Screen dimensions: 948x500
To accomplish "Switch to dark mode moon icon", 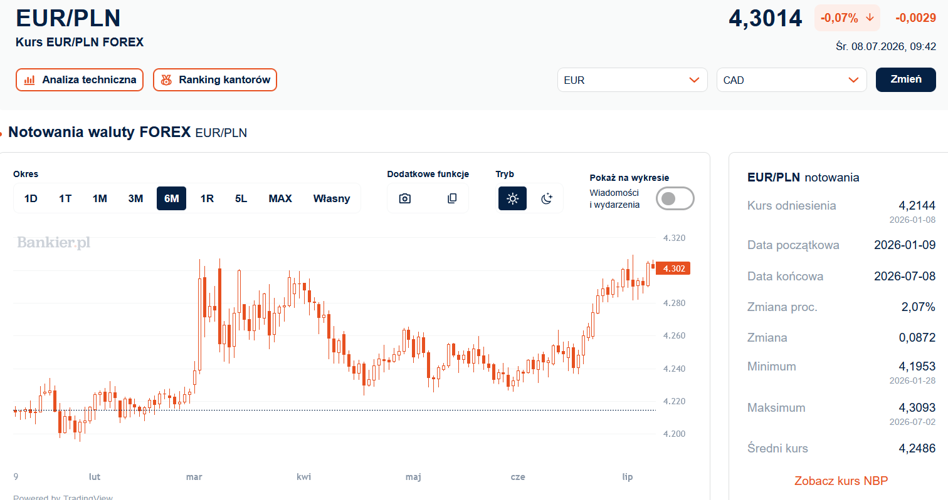I will [x=547, y=198].
